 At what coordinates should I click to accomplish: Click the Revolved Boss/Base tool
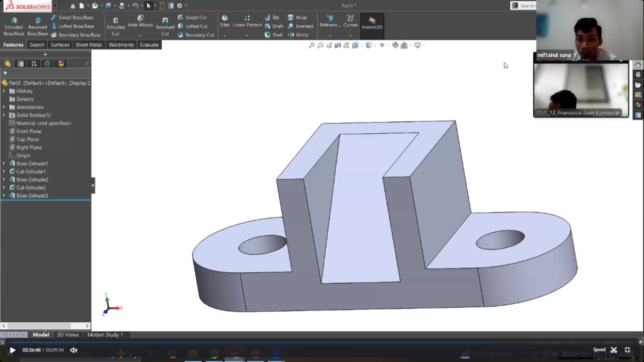[x=37, y=26]
